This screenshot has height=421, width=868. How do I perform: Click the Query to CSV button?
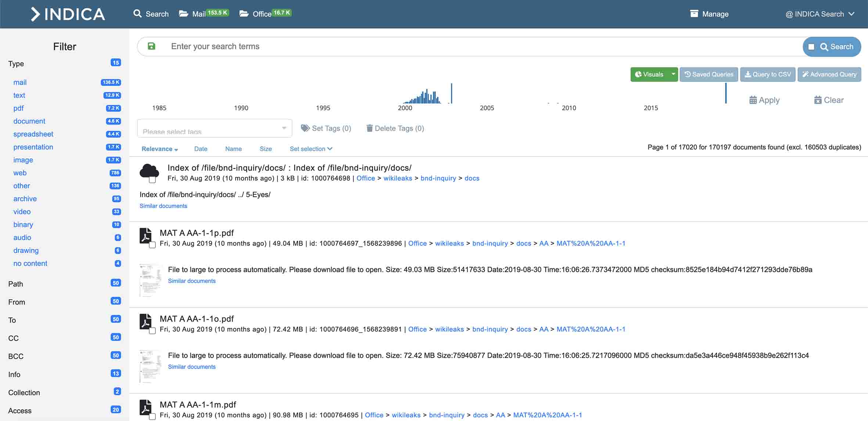click(768, 74)
